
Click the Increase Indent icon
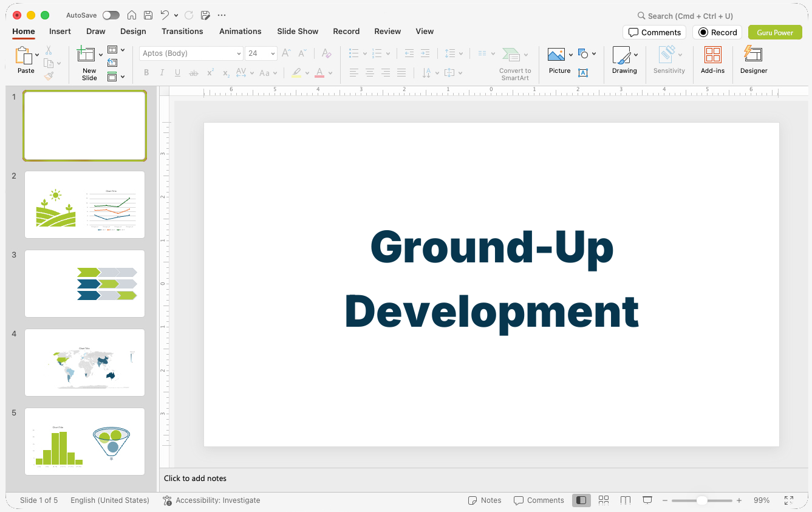[x=425, y=53]
